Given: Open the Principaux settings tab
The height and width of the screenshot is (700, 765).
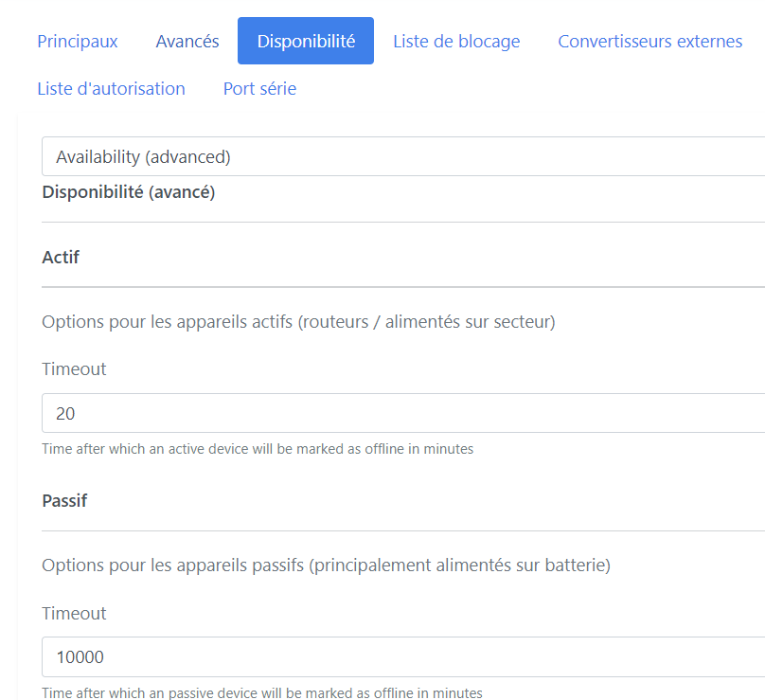Looking at the screenshot, I should click(x=78, y=41).
